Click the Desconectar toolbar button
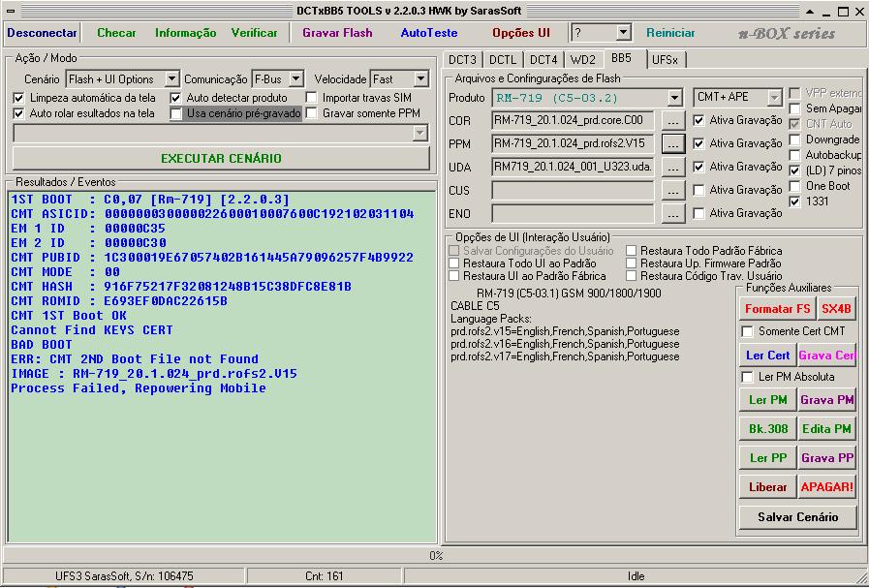The width and height of the screenshot is (869, 588). pyautogui.click(x=42, y=33)
